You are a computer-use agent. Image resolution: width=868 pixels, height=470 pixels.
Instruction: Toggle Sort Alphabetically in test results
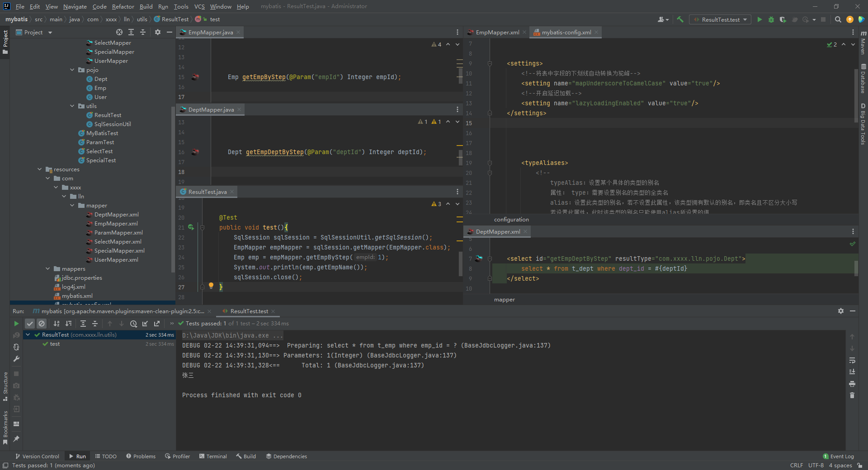[57, 324]
